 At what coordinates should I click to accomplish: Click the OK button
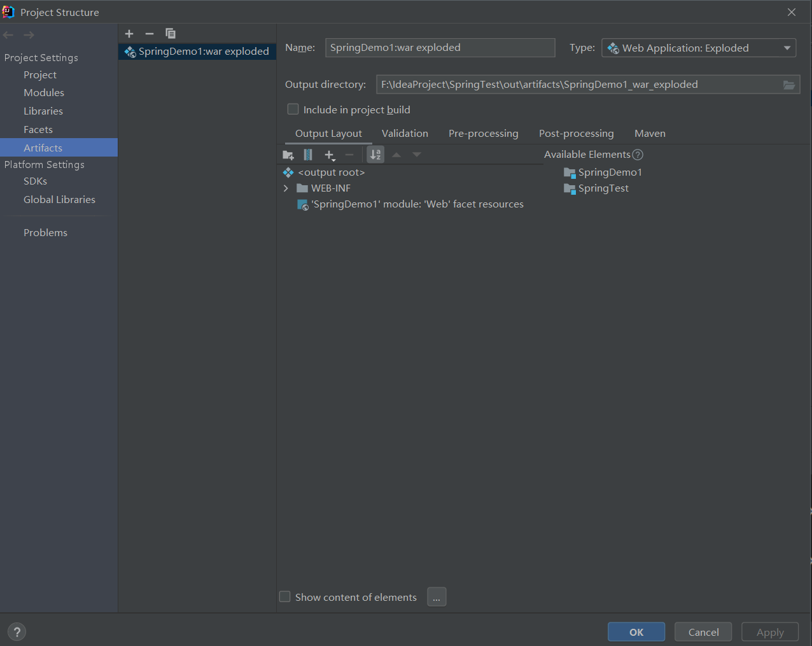(636, 632)
